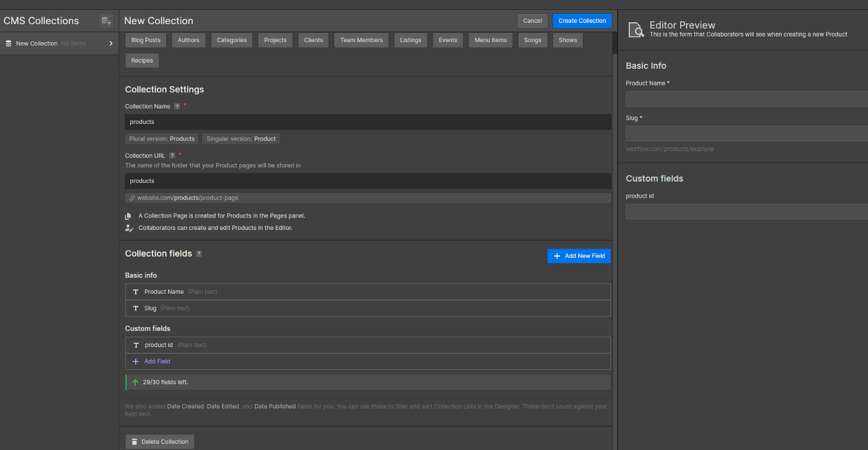This screenshot has width=868, height=450.
Task: Choose the Team Members template
Action: [x=361, y=40]
